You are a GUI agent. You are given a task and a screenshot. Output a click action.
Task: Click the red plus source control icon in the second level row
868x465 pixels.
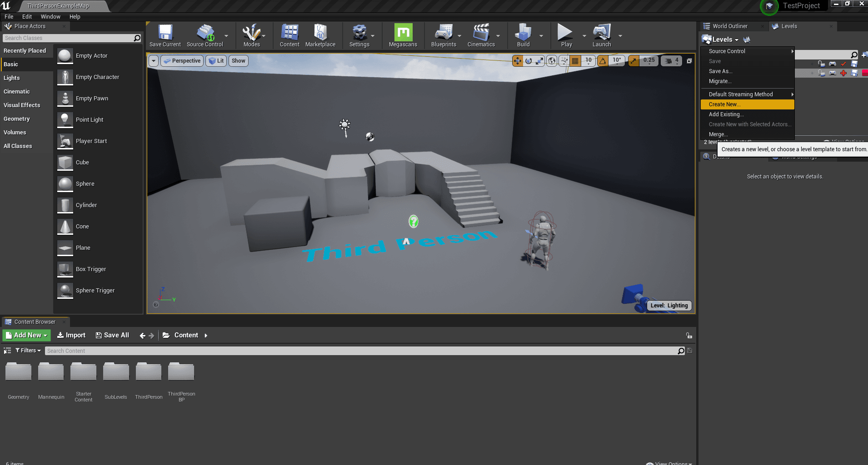click(843, 73)
